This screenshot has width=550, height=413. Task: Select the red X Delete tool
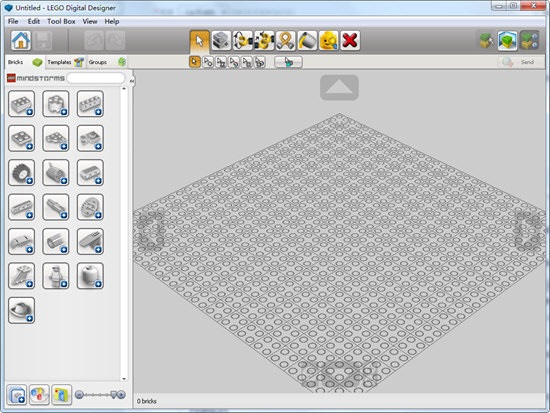(350, 41)
